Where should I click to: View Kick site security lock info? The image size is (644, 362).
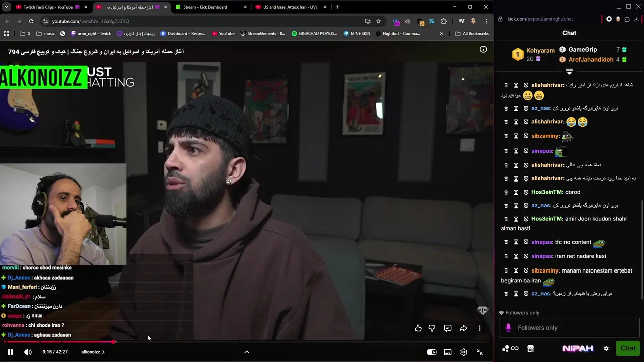click(x=500, y=19)
